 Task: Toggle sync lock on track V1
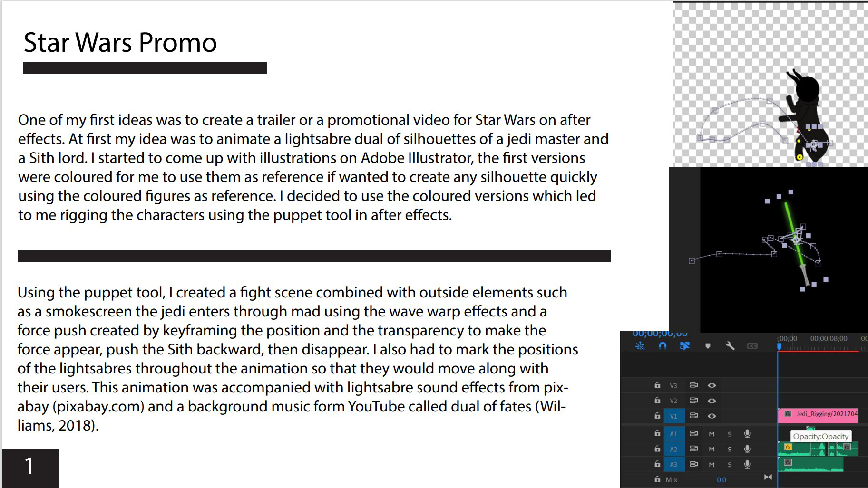coord(694,416)
